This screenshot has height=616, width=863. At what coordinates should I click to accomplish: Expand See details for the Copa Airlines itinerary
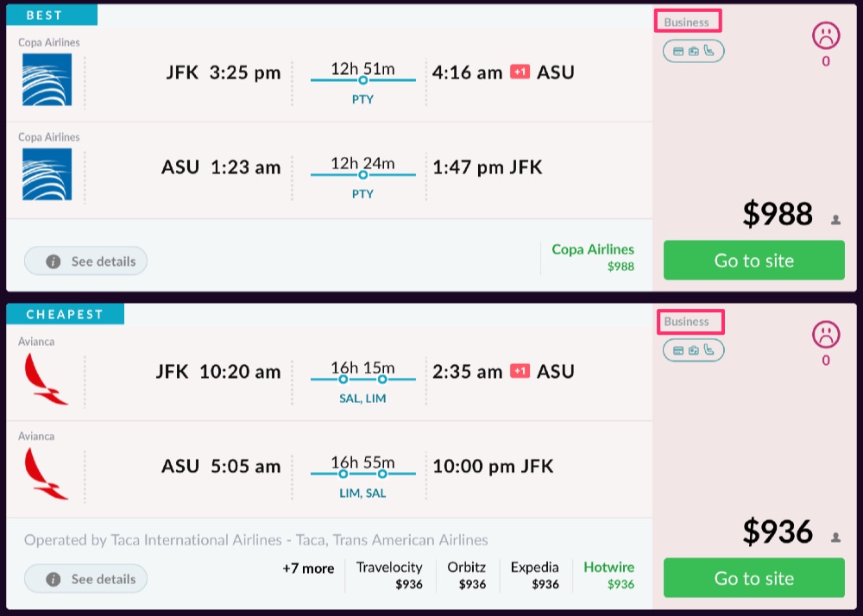[x=86, y=261]
